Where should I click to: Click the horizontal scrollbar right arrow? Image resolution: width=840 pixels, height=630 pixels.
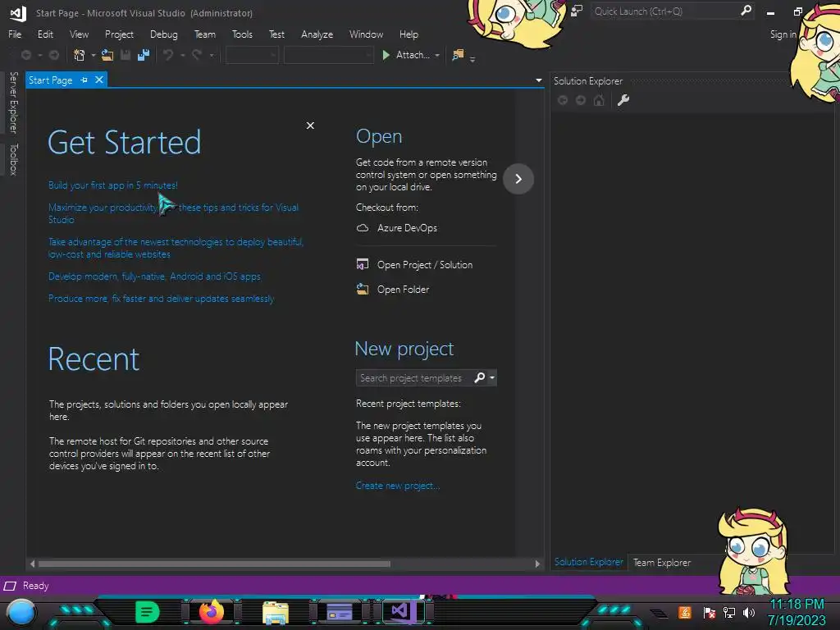[x=537, y=564]
